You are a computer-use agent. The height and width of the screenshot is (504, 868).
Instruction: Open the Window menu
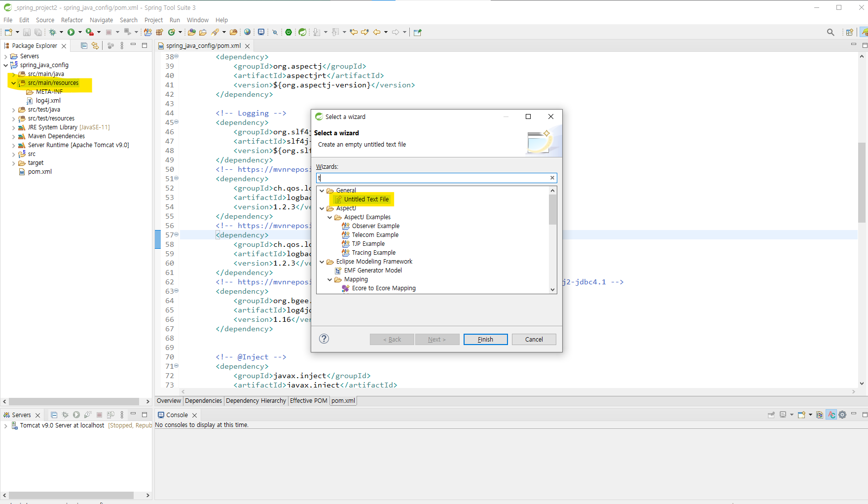tap(197, 20)
